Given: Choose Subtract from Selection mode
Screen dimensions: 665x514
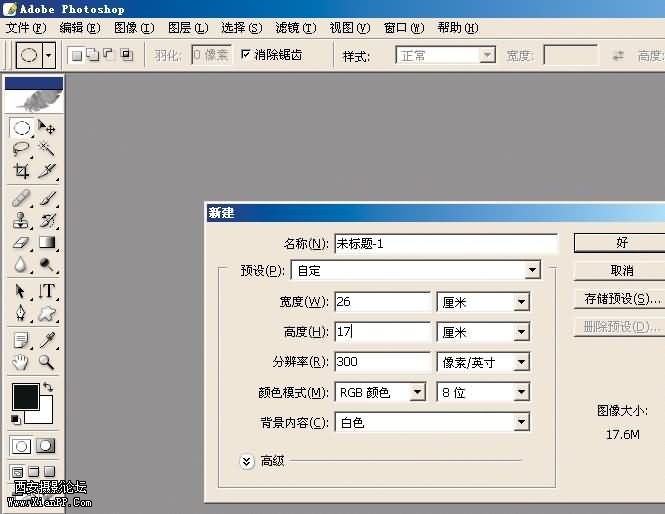Looking at the screenshot, I should (x=108, y=54).
